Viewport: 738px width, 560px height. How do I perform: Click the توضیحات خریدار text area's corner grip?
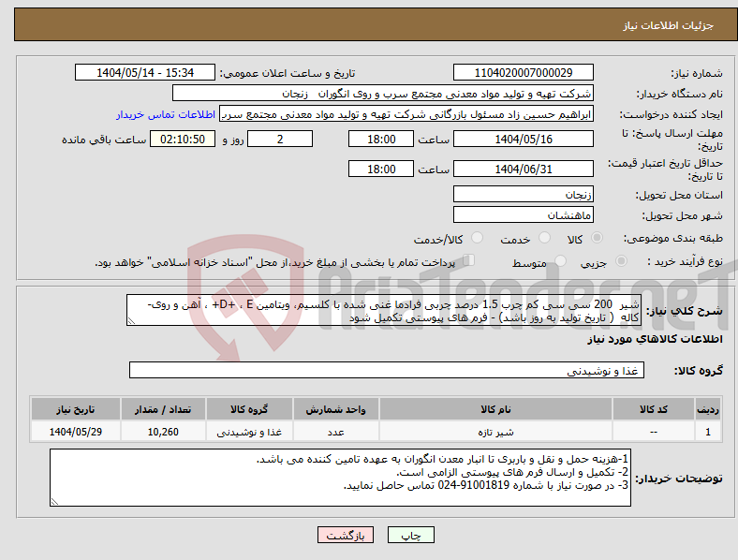point(54,502)
